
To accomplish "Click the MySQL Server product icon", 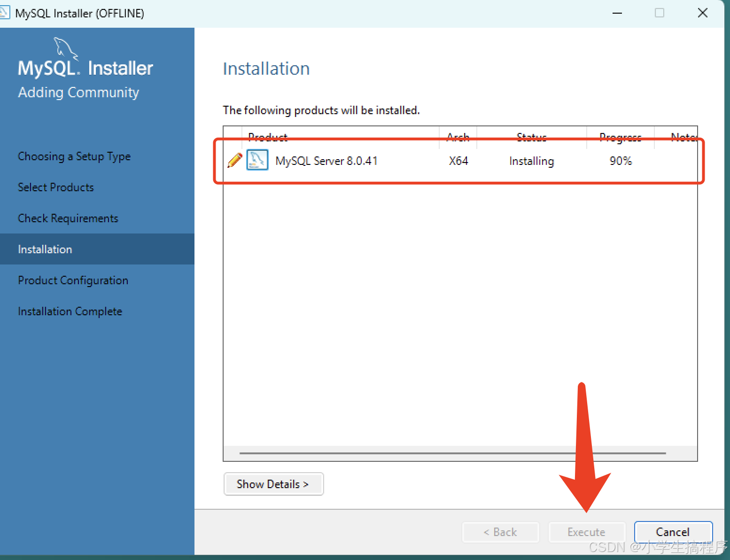I will pos(257,160).
